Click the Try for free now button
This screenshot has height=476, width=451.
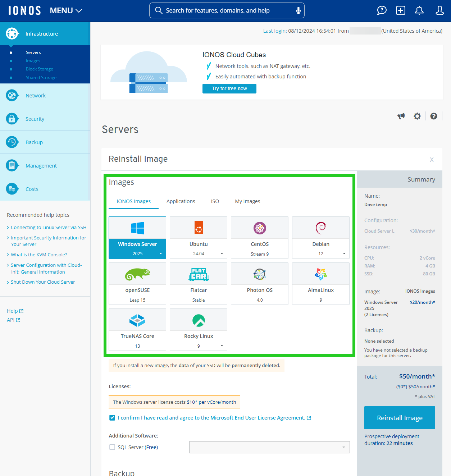point(229,88)
